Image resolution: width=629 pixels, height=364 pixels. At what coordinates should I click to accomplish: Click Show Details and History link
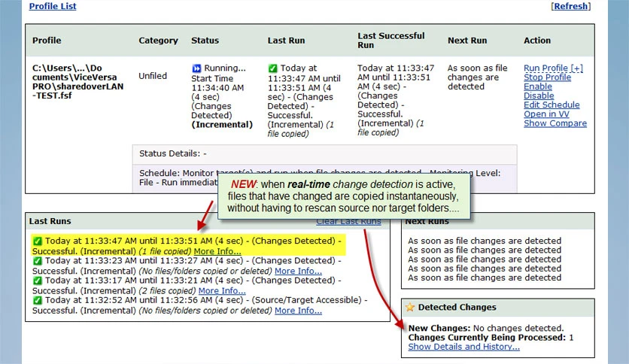point(463,347)
